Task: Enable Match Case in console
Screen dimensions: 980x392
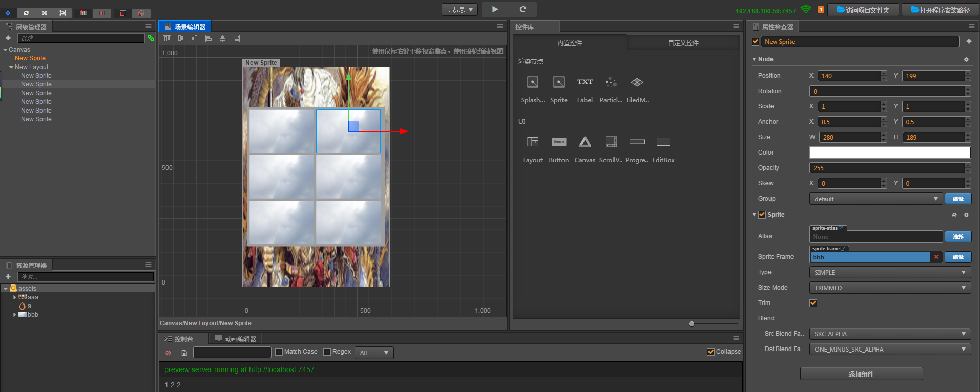Action: (x=279, y=352)
